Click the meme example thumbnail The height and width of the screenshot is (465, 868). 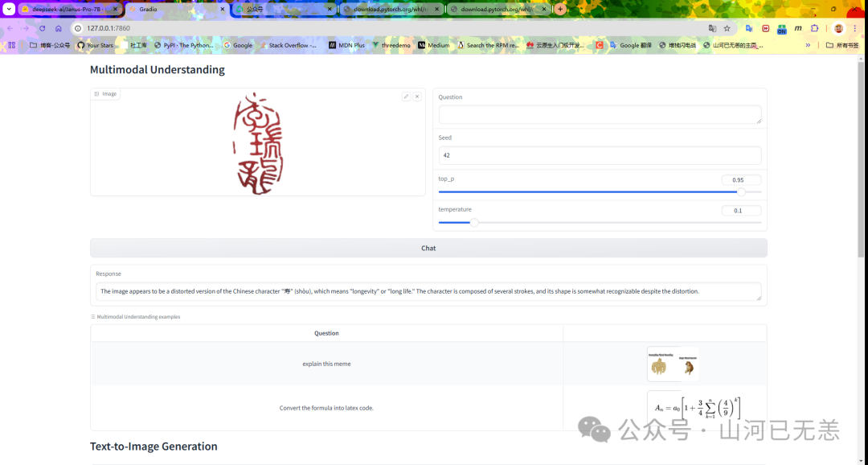pyautogui.click(x=674, y=364)
